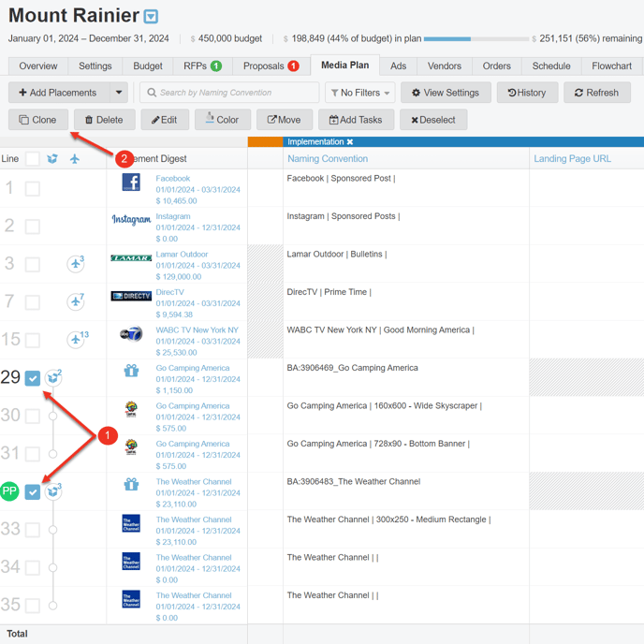Sort by Landing Page URL column
The height and width of the screenshot is (644, 644).
point(572,158)
